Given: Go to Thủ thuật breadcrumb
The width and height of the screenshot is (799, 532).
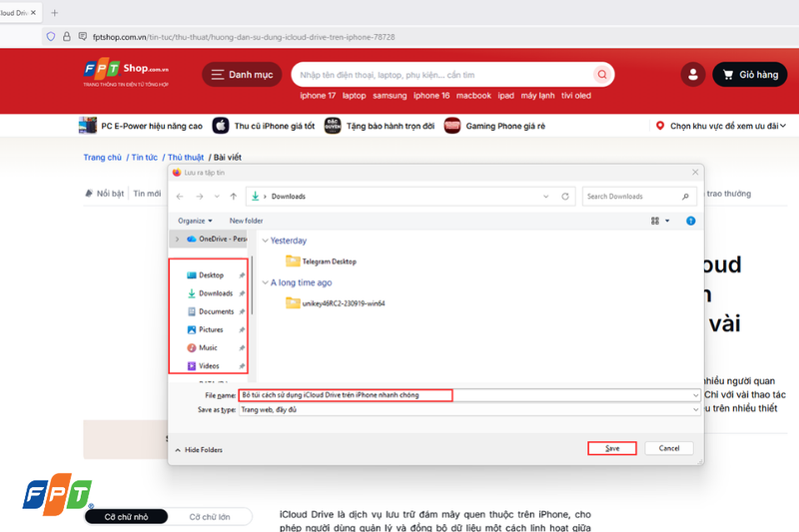Looking at the screenshot, I should click(x=186, y=158).
